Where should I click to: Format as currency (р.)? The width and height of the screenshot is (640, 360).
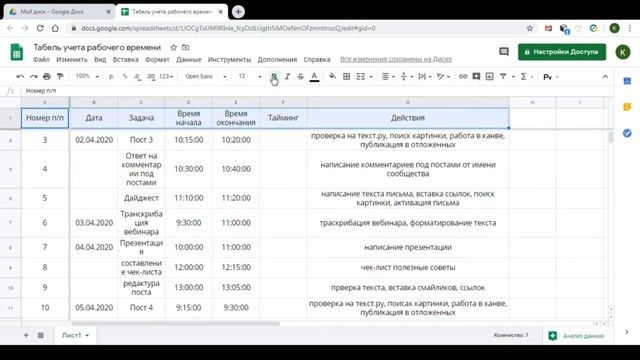coord(111,76)
